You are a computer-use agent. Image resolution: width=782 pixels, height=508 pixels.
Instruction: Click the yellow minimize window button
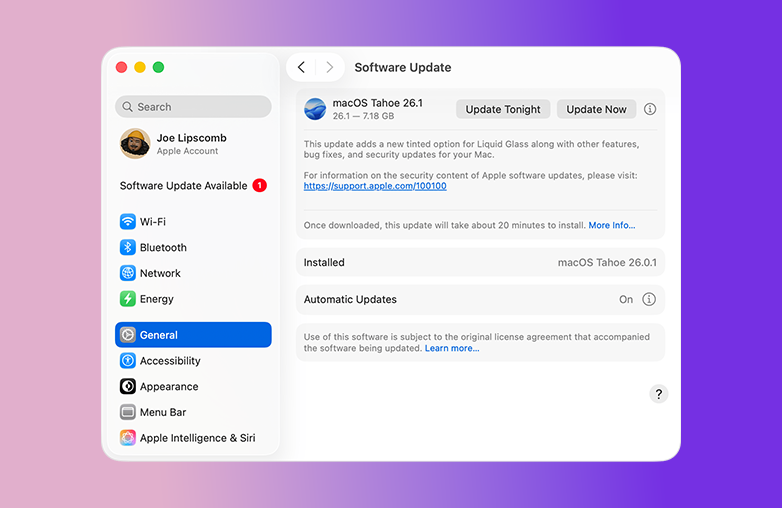(140, 67)
